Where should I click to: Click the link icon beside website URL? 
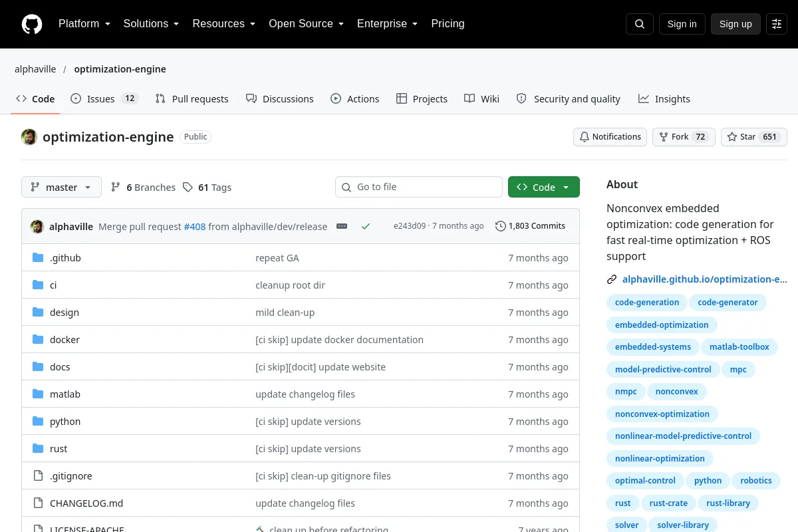(x=612, y=279)
